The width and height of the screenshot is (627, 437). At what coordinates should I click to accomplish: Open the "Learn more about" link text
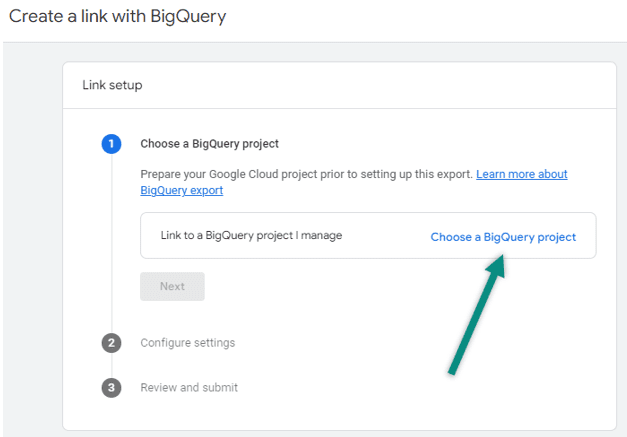pyautogui.click(x=521, y=174)
